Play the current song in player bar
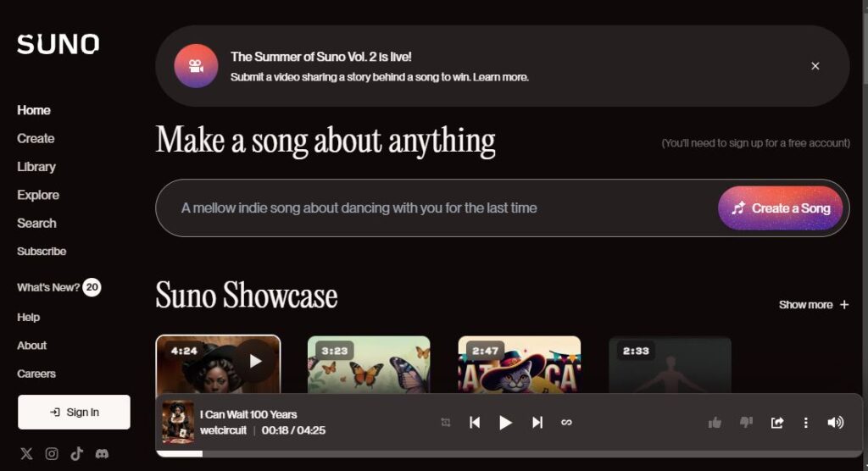The height and width of the screenshot is (471, 868). 505,423
